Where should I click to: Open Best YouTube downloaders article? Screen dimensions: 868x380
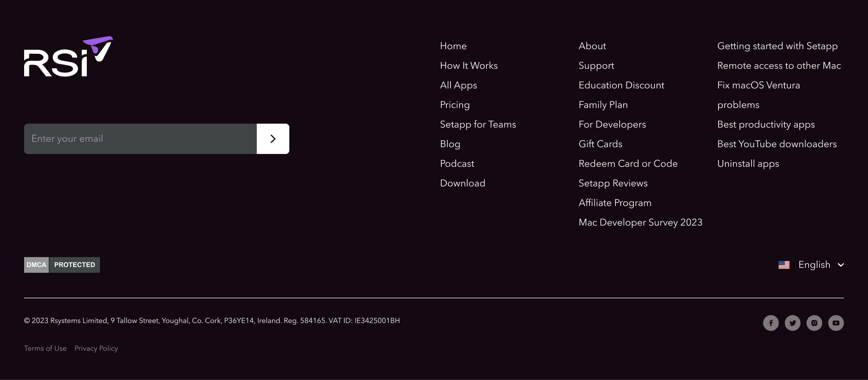pos(777,144)
